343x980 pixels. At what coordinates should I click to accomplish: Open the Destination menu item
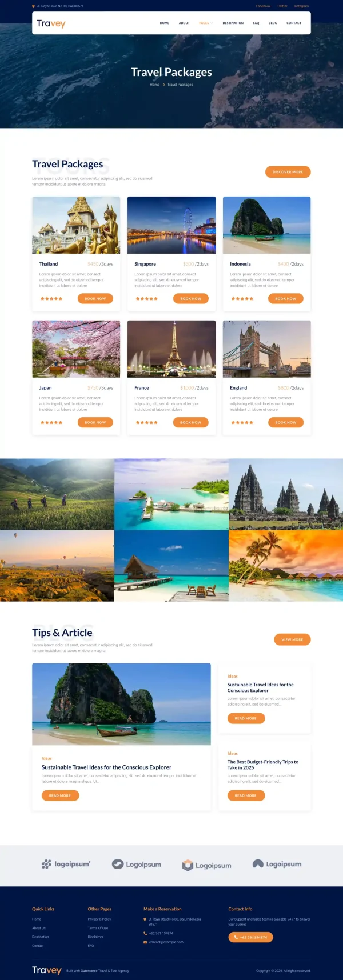tap(233, 23)
